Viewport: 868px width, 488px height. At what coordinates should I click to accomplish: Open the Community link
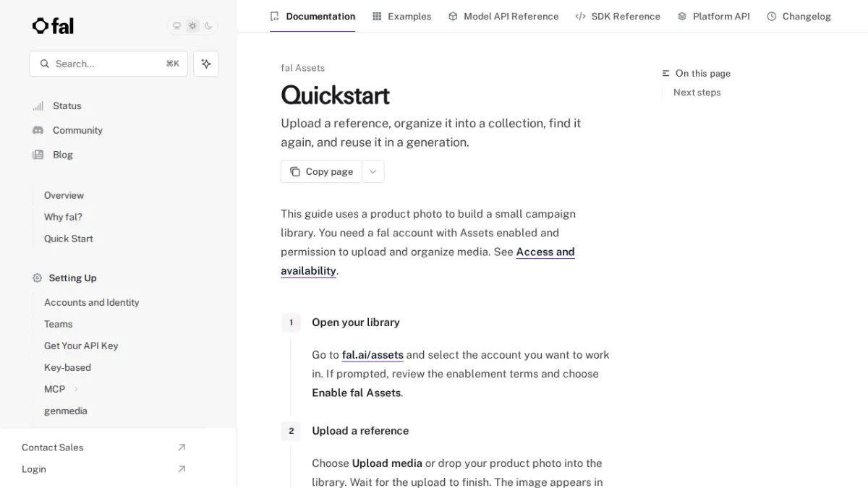77,130
